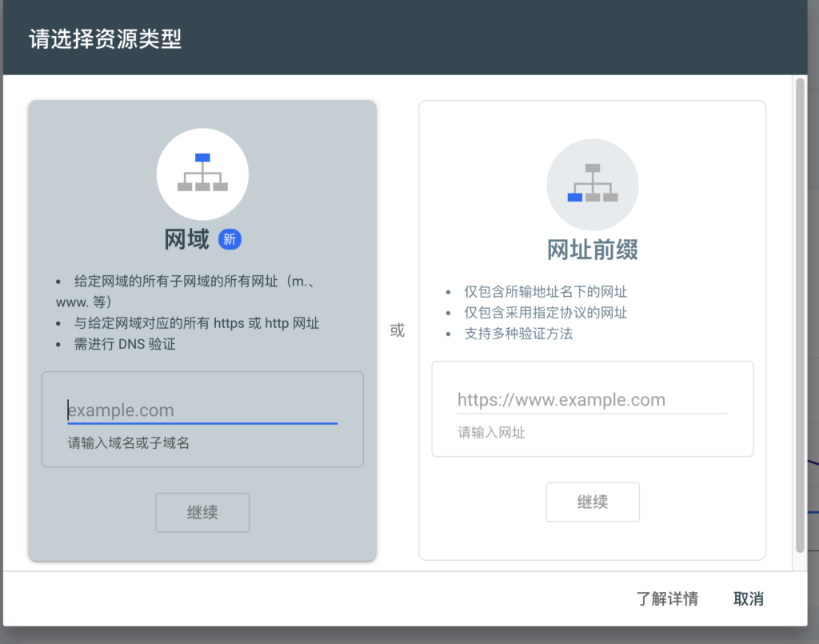The width and height of the screenshot is (819, 644).
Task: Click the 给定网域的所有子网域 bullet text
Action: (x=186, y=291)
